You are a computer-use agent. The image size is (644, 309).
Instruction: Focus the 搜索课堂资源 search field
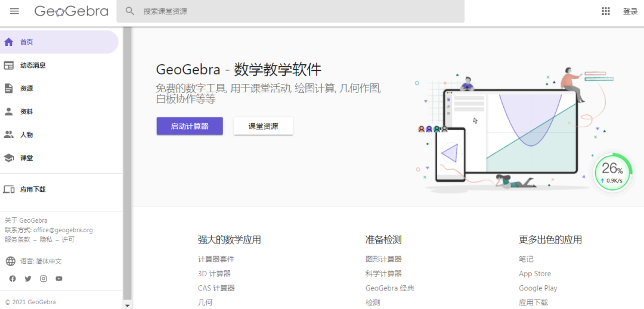click(290, 11)
